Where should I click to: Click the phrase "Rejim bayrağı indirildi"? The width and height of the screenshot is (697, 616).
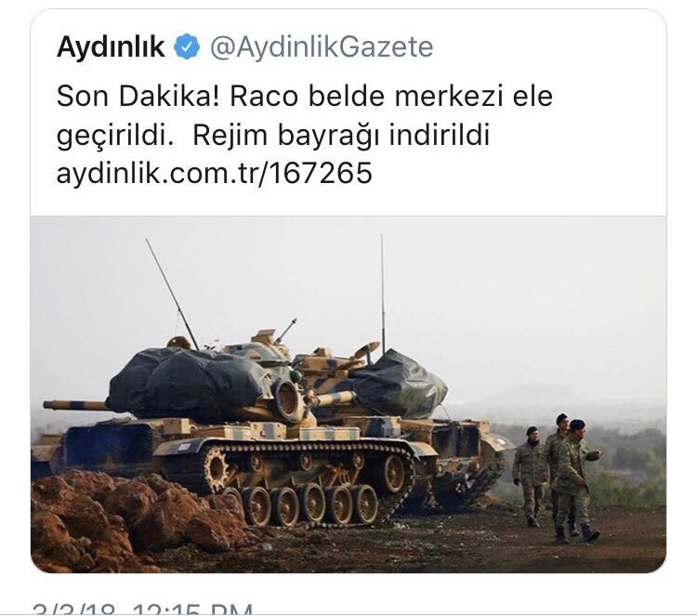[x=341, y=135]
